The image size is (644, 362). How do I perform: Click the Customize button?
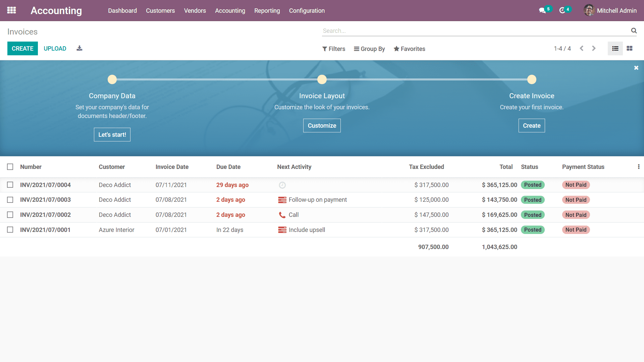point(322,126)
